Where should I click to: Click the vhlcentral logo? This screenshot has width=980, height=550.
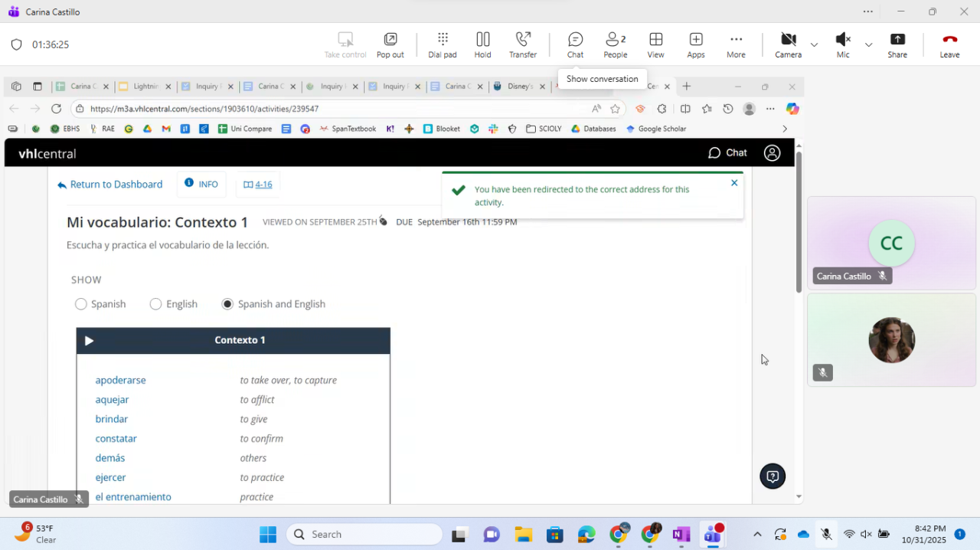click(x=47, y=154)
